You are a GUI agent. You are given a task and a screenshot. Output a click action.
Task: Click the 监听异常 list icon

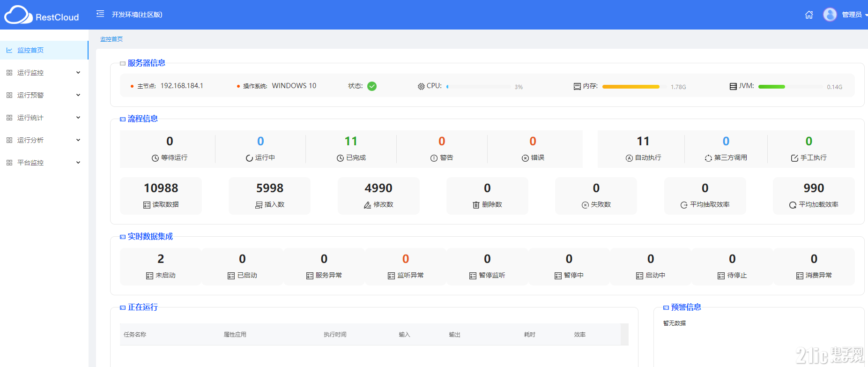coord(391,276)
